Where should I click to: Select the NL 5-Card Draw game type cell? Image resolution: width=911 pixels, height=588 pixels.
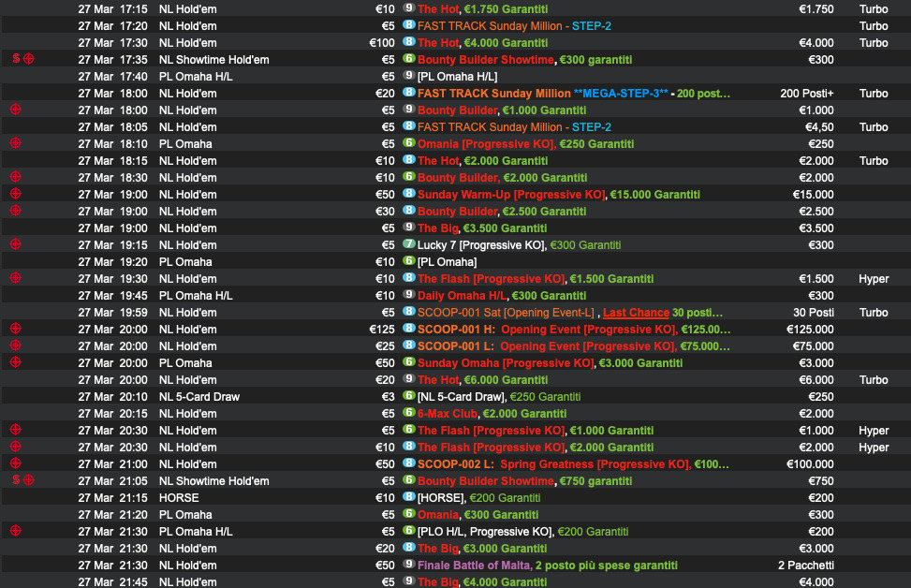pos(199,397)
